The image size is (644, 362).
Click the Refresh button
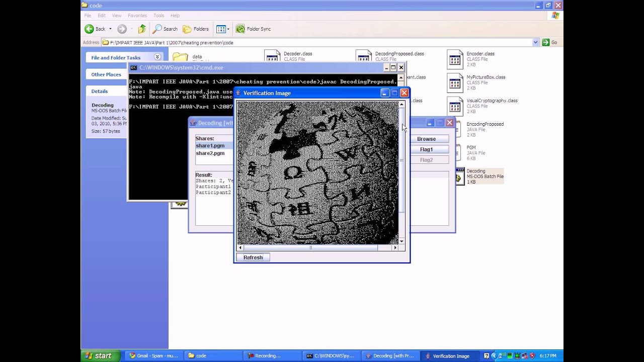tap(253, 257)
